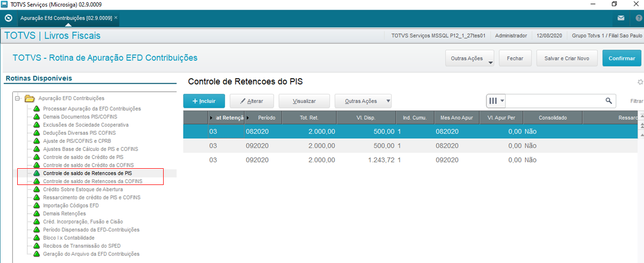Image resolution: width=644 pixels, height=263 pixels.
Task: Open Geração do Arquivo da EFD Contribuições
Action: point(91,254)
